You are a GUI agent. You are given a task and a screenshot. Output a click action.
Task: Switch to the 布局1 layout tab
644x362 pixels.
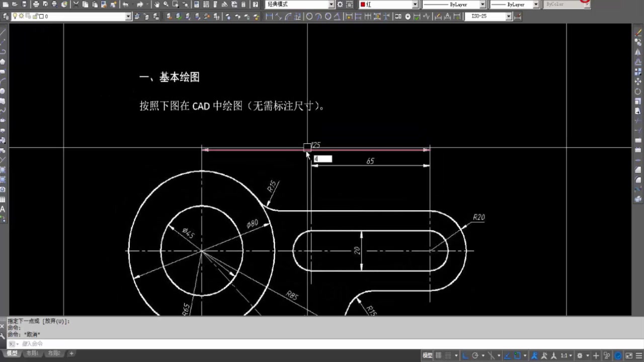click(x=32, y=353)
